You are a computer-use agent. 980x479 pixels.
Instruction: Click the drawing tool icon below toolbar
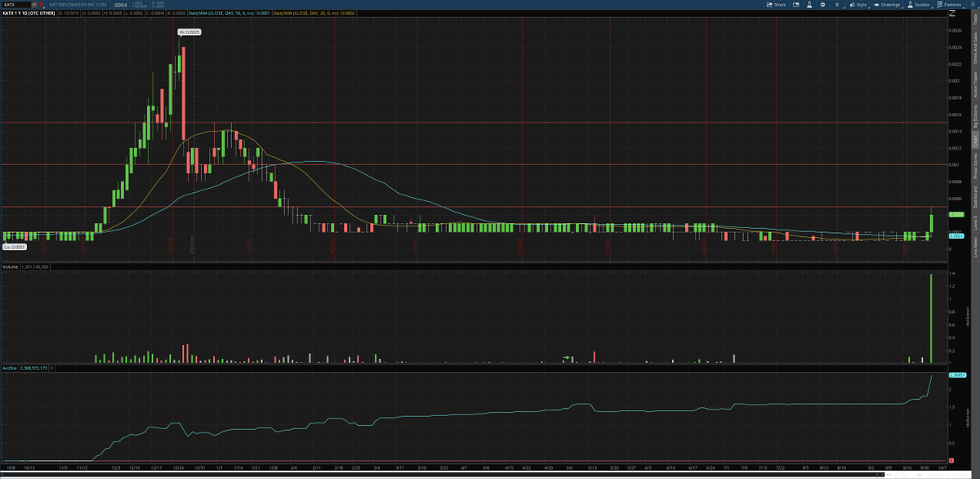[x=952, y=13]
